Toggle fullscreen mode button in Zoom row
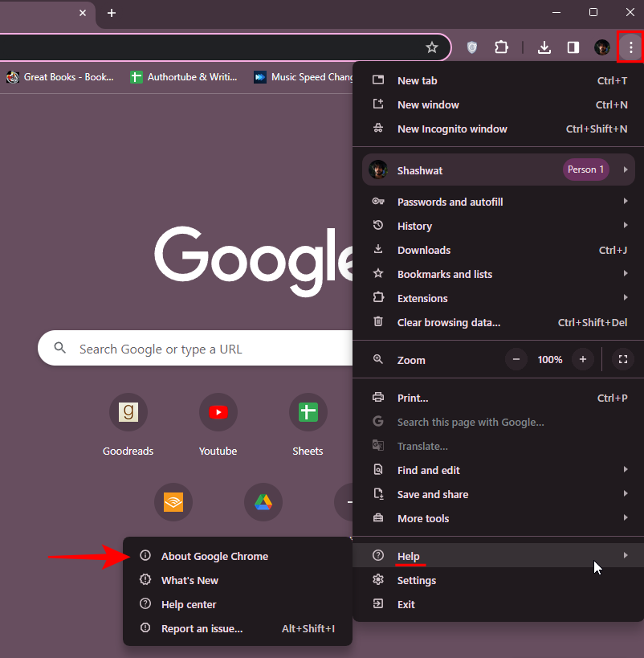Image resolution: width=644 pixels, height=658 pixels. point(623,360)
